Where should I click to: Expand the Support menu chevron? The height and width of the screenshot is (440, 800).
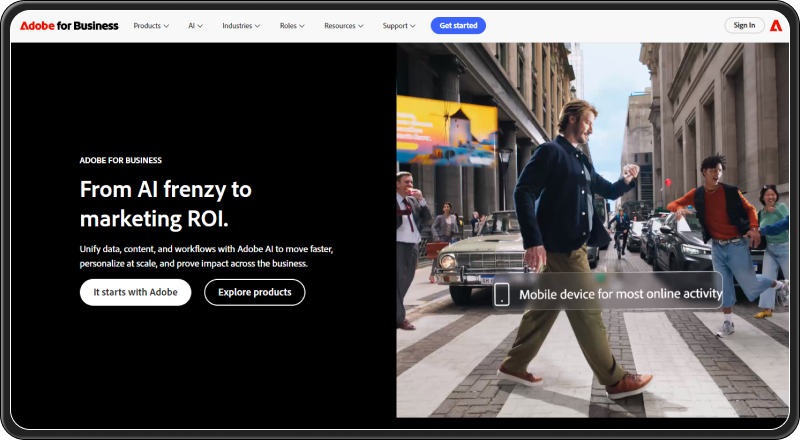coord(411,26)
